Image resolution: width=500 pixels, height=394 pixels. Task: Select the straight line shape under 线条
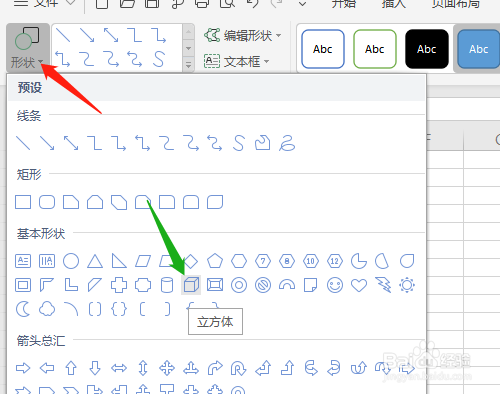(23, 143)
